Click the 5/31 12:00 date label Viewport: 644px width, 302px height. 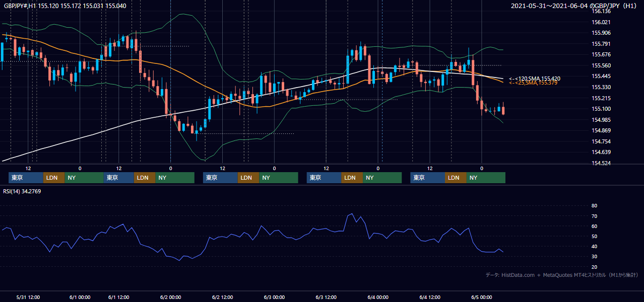pyautogui.click(x=28, y=297)
